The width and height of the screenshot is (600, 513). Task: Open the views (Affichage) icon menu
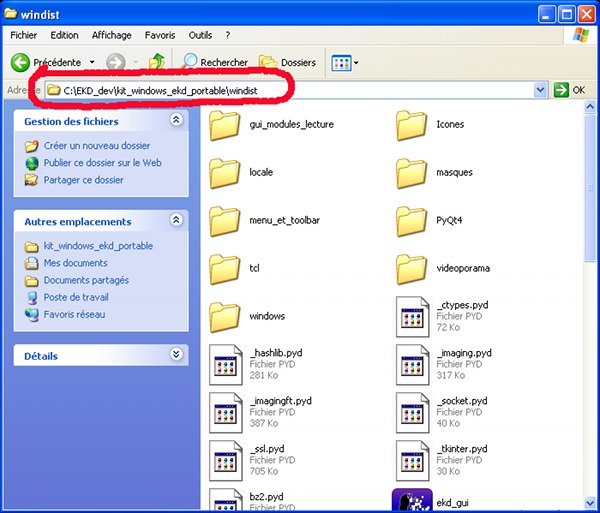click(345, 63)
